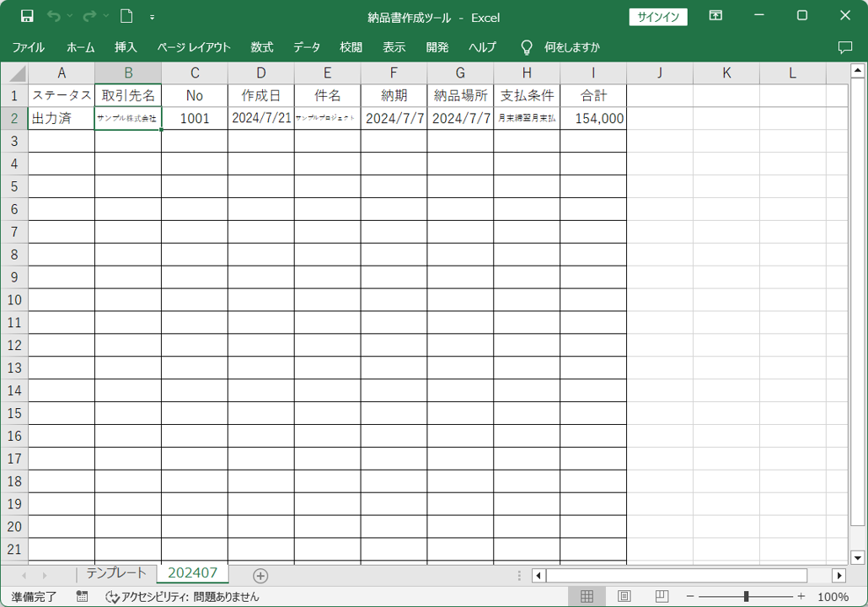Select cell I2 containing 154,000
Image resolution: width=868 pixels, height=607 pixels.
(593, 119)
